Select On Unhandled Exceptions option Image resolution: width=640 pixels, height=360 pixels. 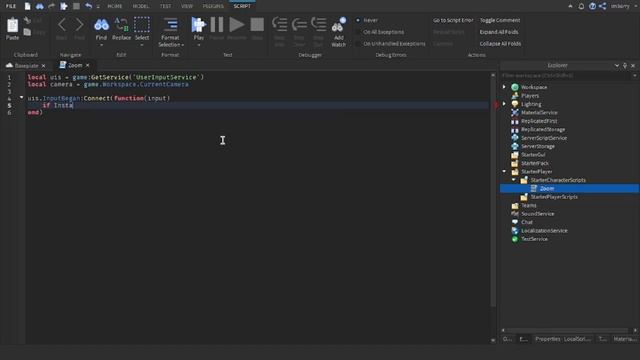(358, 44)
